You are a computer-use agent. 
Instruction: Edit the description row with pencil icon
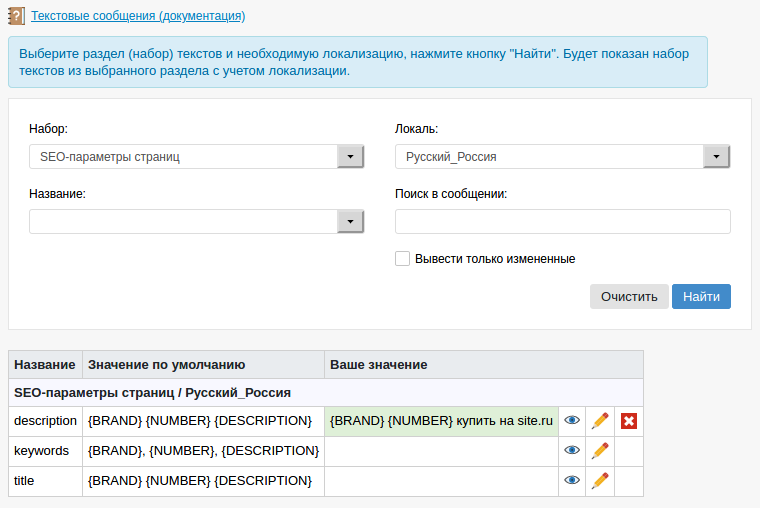pos(600,421)
